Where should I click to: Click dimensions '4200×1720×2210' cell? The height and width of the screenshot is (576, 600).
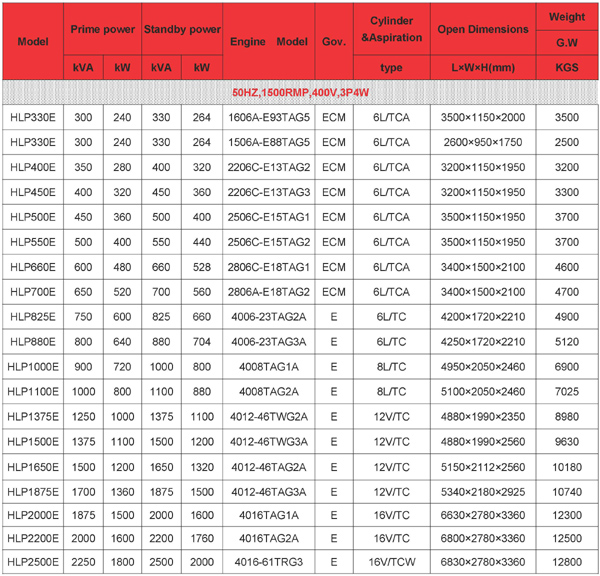tap(483, 317)
